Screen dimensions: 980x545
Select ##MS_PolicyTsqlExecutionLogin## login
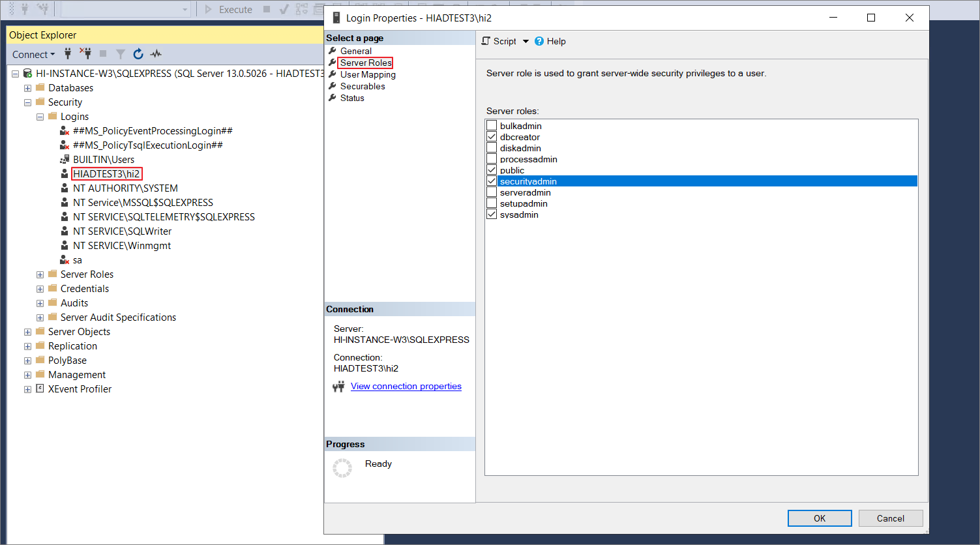tap(148, 145)
